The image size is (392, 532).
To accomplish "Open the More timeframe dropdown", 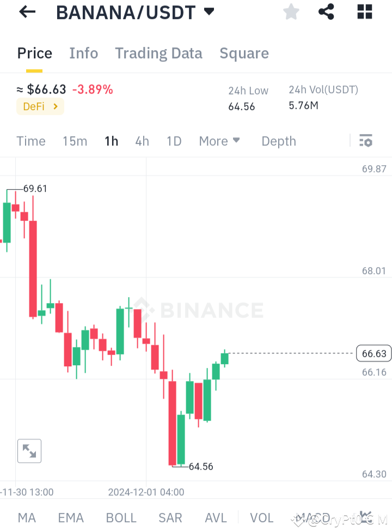I will (219, 141).
